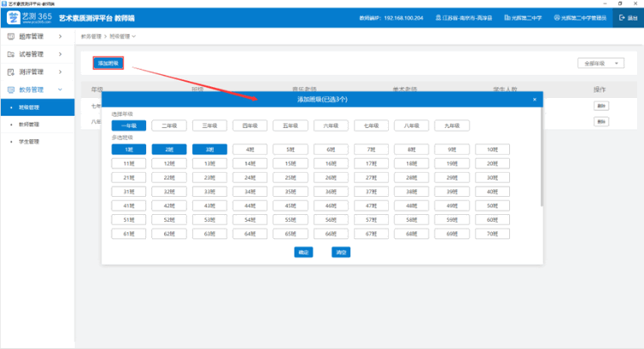Click the 确定 confirm button
Image resolution: width=644 pixels, height=349 pixels.
[302, 253]
